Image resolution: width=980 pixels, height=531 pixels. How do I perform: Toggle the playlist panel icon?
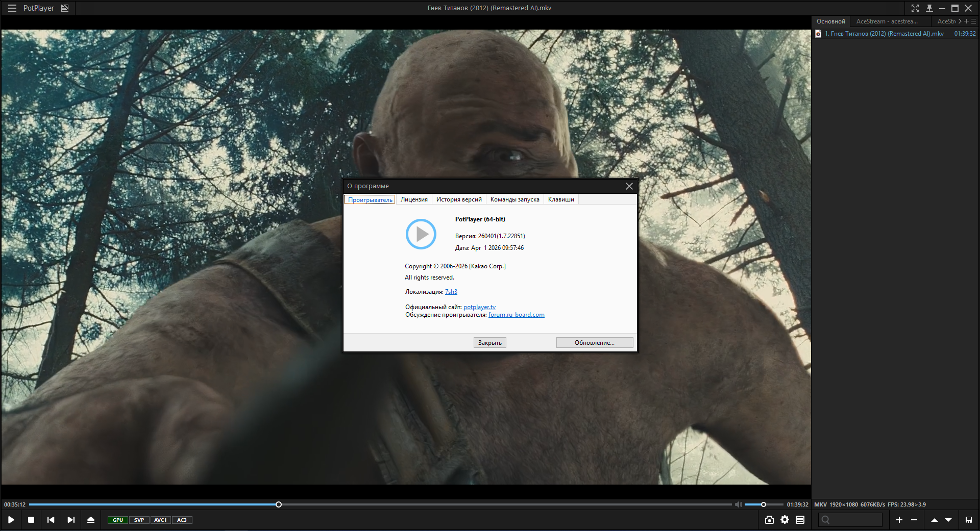(x=800, y=520)
